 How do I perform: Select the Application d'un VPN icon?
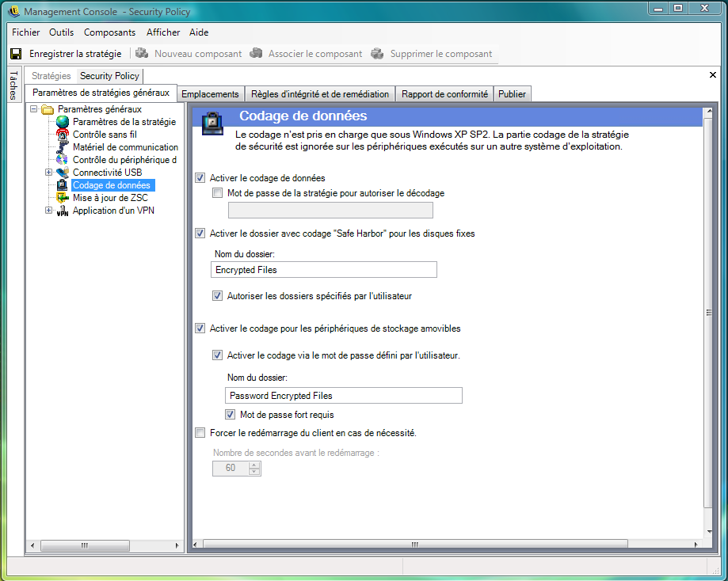point(63,211)
